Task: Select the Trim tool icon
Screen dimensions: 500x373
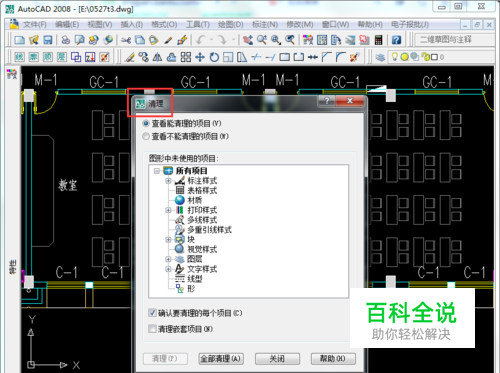Action: [x=256, y=57]
